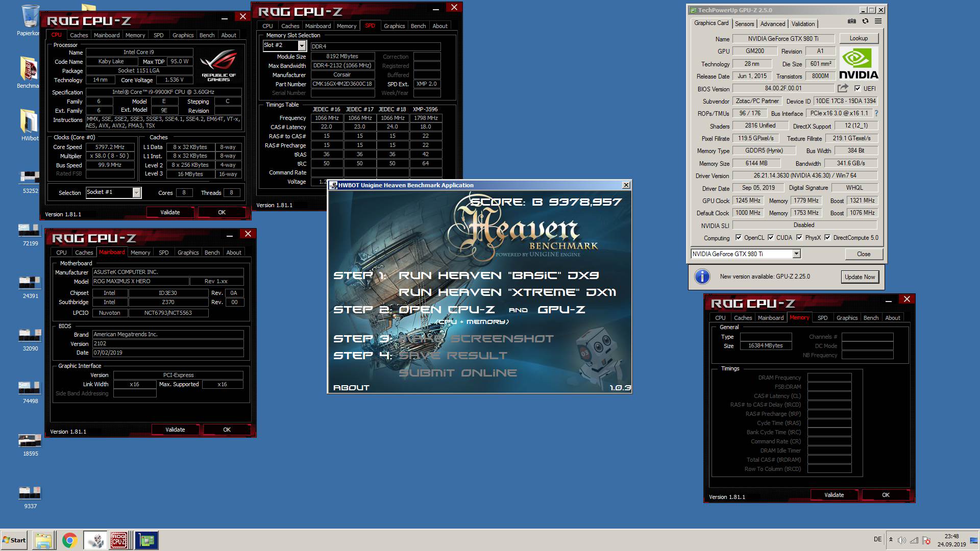
Task: Open Chrome from the taskbar
Action: click(69, 540)
